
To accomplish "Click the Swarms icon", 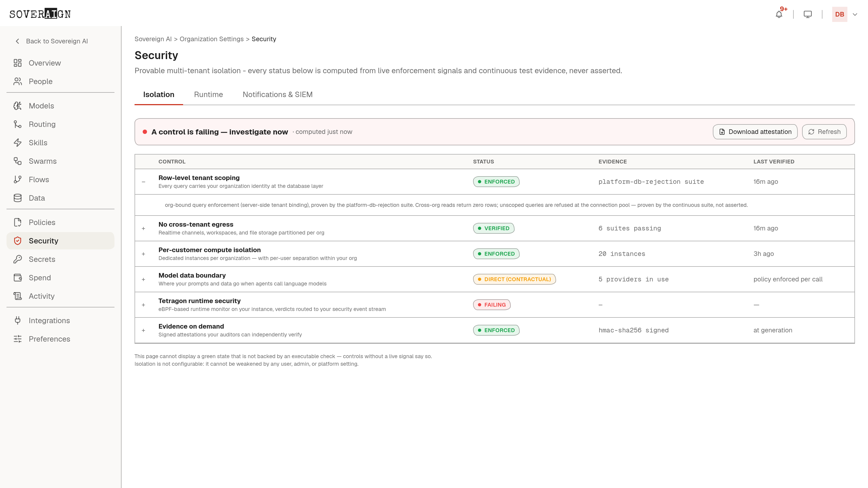I will tap(18, 161).
